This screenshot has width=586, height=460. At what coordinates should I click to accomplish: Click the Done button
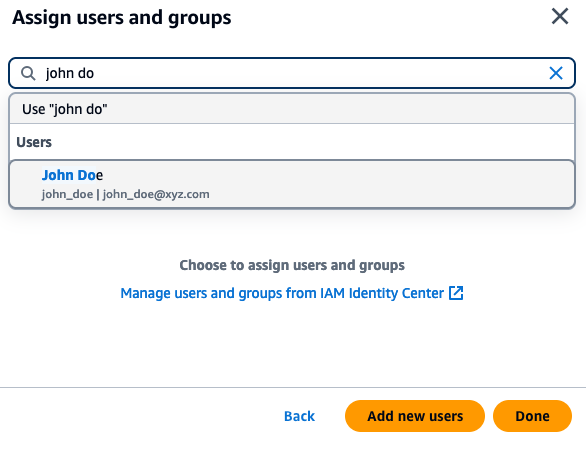pos(532,416)
